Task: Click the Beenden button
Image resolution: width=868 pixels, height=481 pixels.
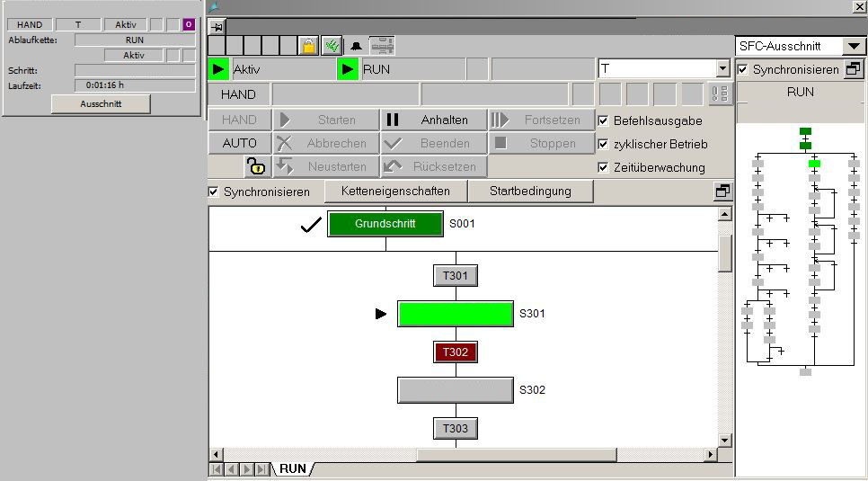Action: click(433, 143)
